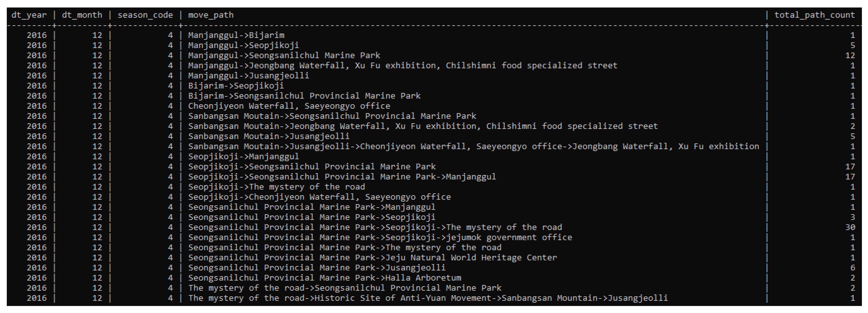Click the path count value 30
Viewport: 868px width, 313px height.
(x=850, y=227)
